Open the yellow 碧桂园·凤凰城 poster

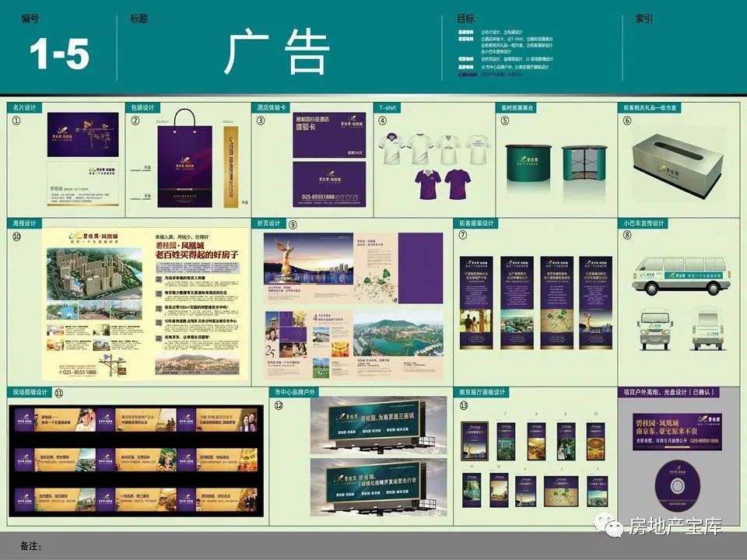pyautogui.click(x=146, y=304)
